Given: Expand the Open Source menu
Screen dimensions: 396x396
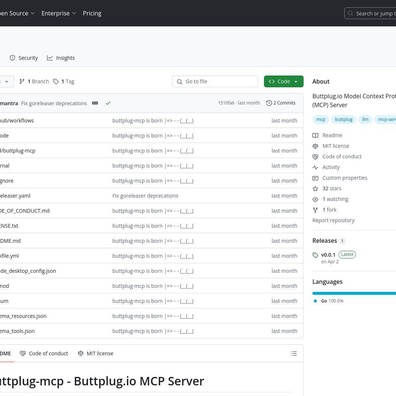Looking at the screenshot, I should [x=17, y=13].
